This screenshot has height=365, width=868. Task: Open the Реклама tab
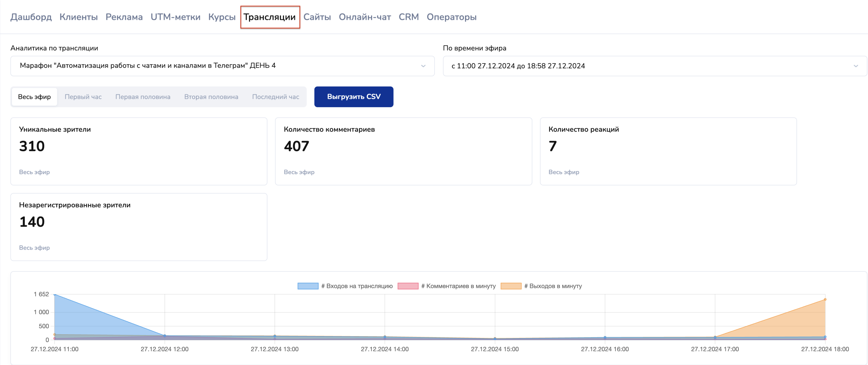tap(124, 17)
